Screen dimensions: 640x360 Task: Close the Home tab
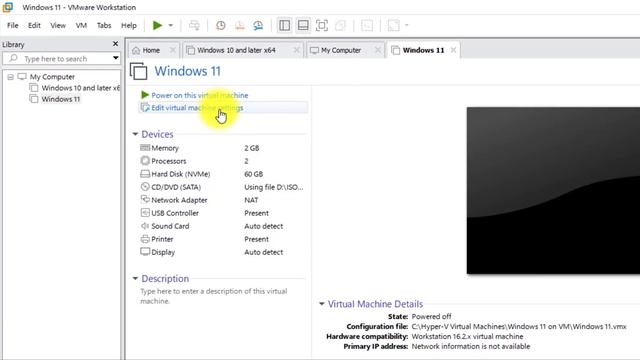[x=173, y=50]
